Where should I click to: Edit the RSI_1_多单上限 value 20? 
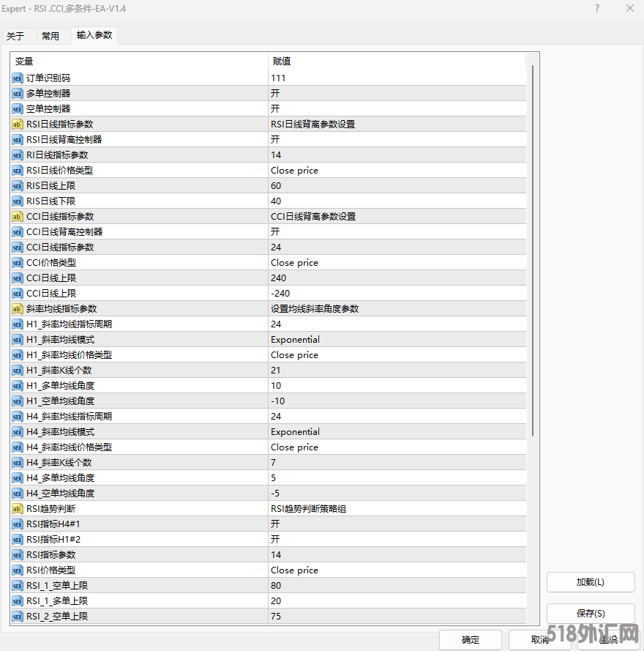click(397, 600)
